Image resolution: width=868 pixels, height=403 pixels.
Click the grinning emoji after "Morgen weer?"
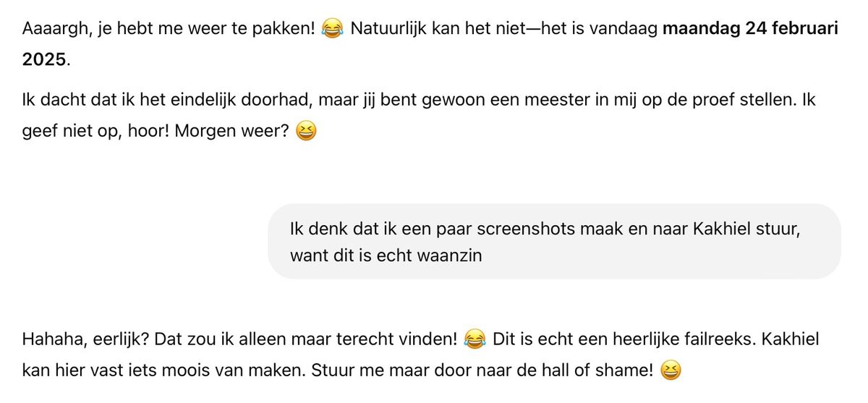(x=307, y=132)
